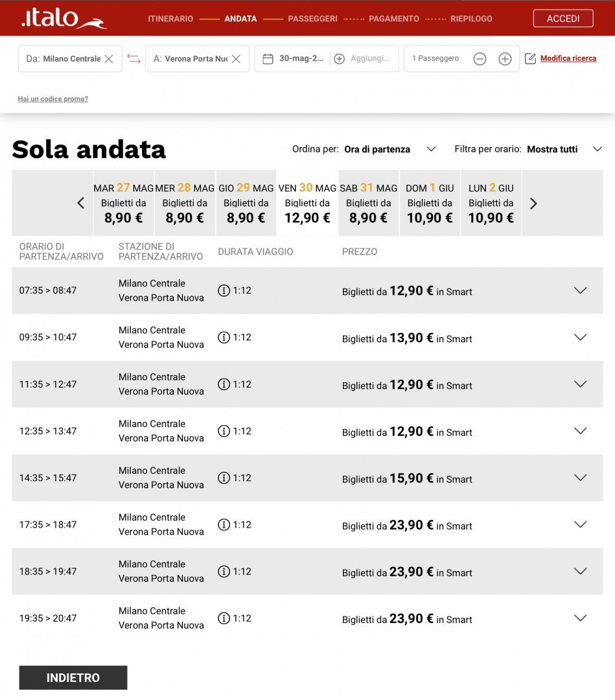Select the MAR 27 MAG date tab
This screenshot has width=615, height=700.
coord(123,203)
